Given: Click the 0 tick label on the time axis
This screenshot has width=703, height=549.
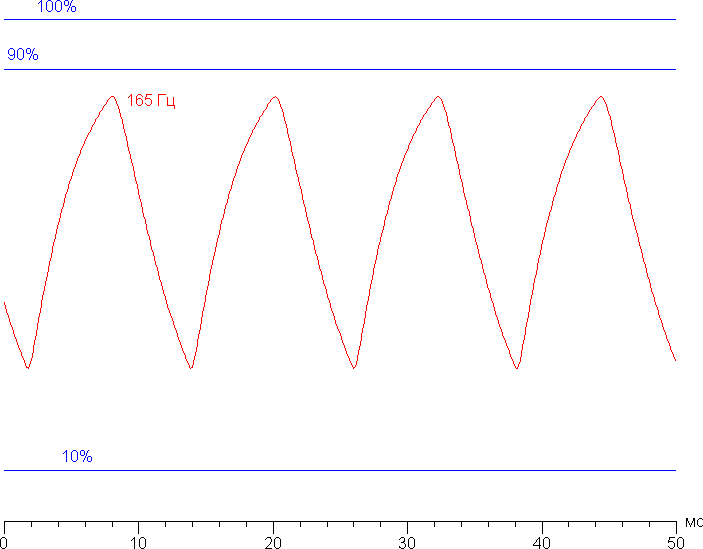Looking at the screenshot, I should 5,541.
